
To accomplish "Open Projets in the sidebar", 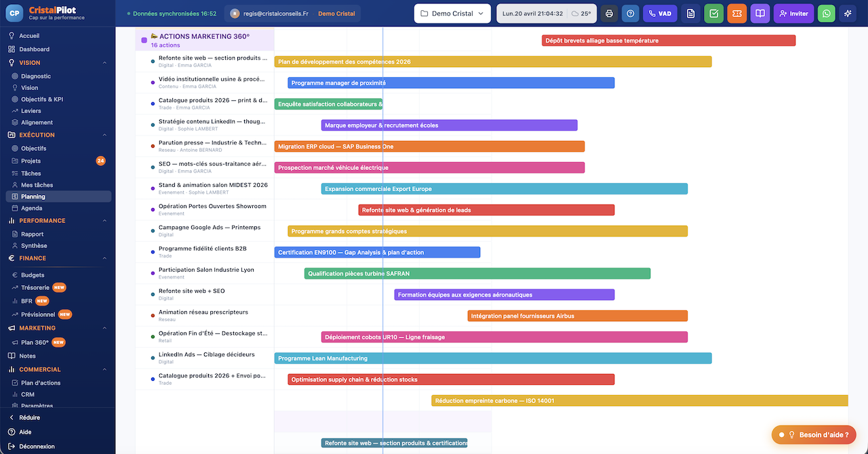I will [31, 161].
